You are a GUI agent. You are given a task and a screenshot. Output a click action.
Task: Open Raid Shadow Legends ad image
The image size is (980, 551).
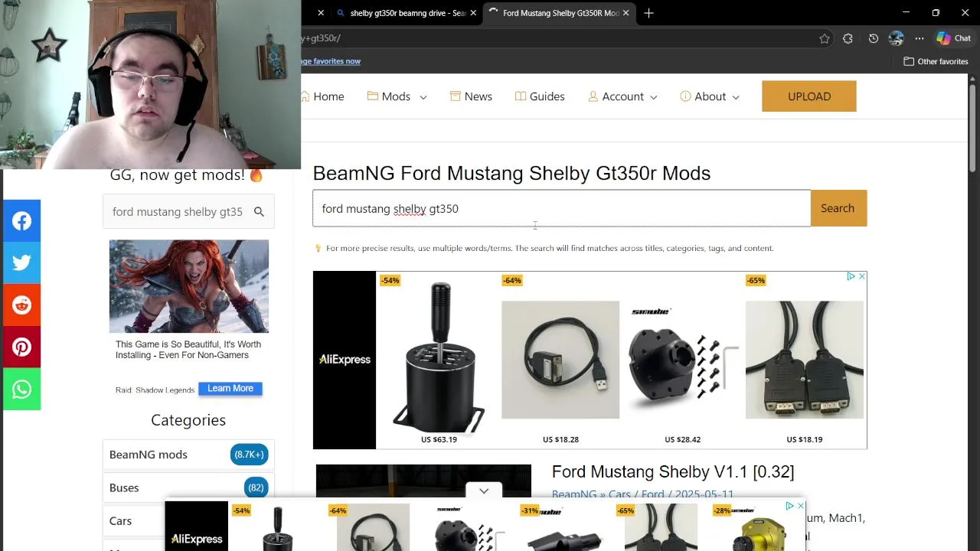point(188,286)
